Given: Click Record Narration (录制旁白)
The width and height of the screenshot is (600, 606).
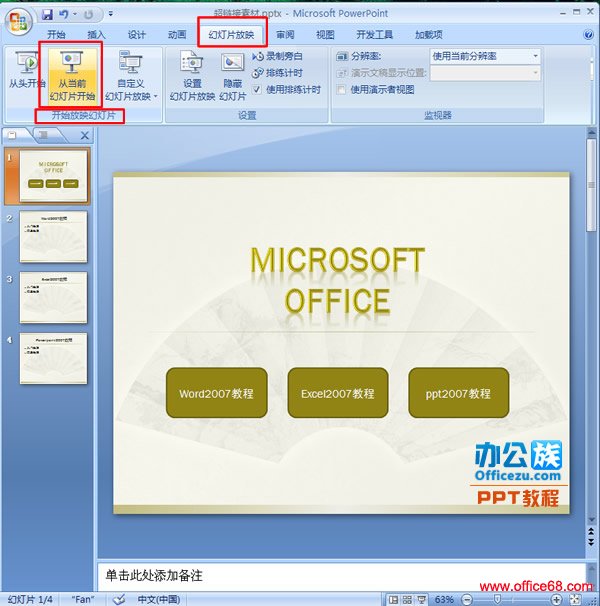Looking at the screenshot, I should tap(278, 56).
